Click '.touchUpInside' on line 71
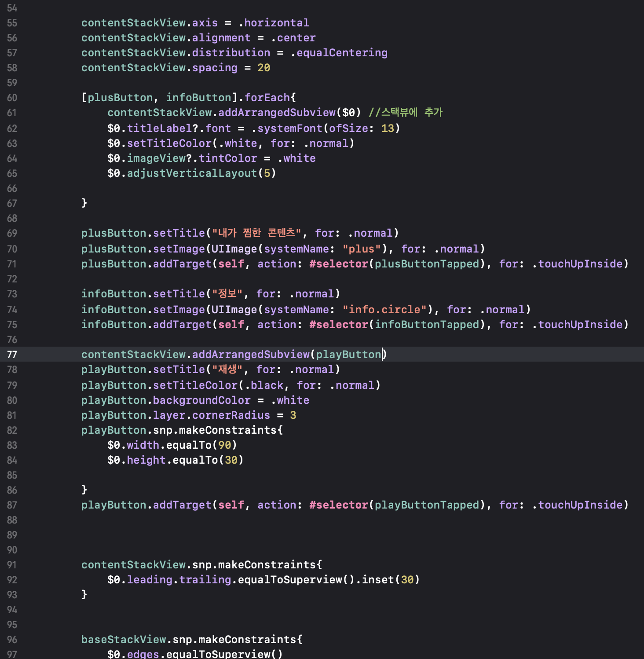Image resolution: width=644 pixels, height=659 pixels. coord(577,264)
